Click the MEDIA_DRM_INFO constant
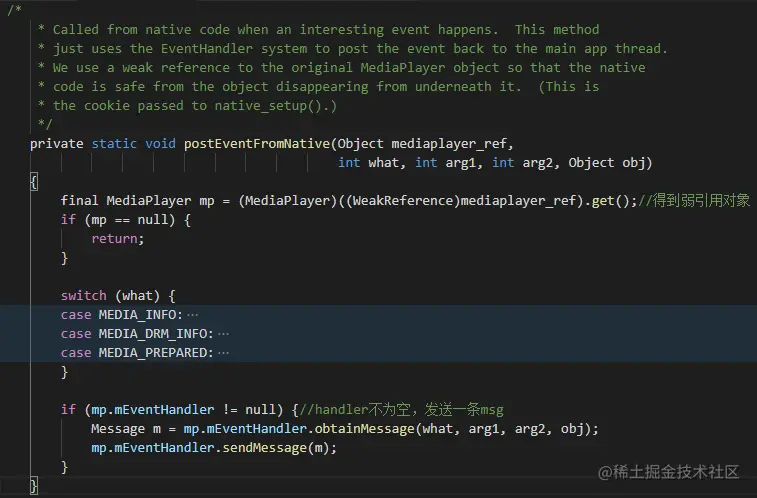Screen dimensions: 757x498 [153, 334]
